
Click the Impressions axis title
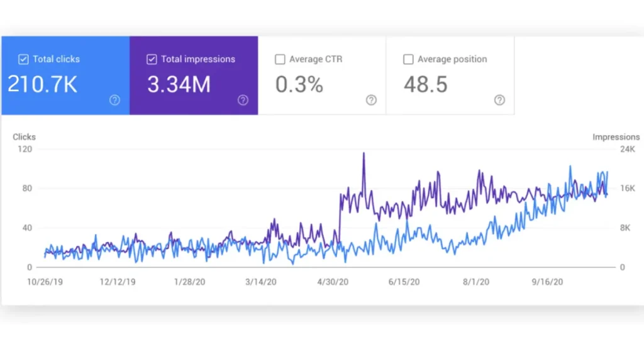[616, 136]
